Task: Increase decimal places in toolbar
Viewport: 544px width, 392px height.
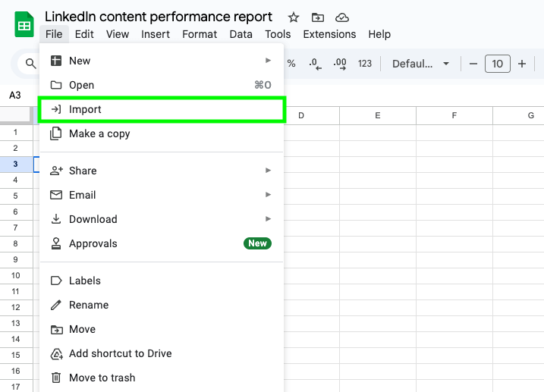Action: click(340, 64)
